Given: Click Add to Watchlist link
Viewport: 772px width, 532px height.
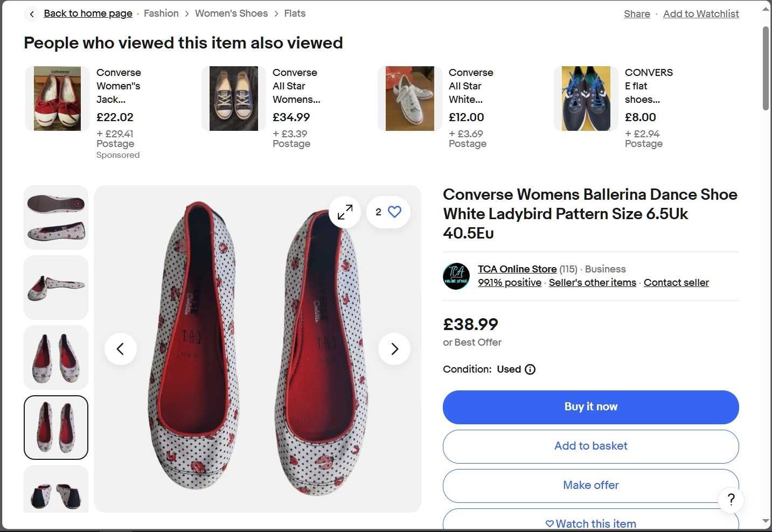Looking at the screenshot, I should [x=700, y=14].
